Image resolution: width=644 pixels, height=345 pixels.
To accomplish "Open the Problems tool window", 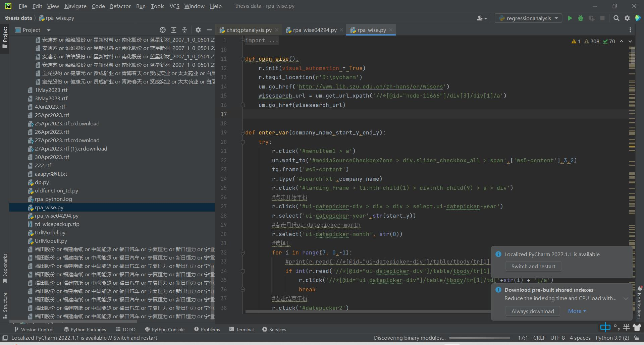I will click(207, 330).
